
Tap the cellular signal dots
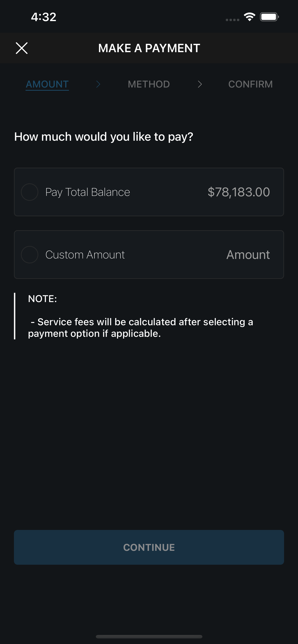click(x=233, y=20)
